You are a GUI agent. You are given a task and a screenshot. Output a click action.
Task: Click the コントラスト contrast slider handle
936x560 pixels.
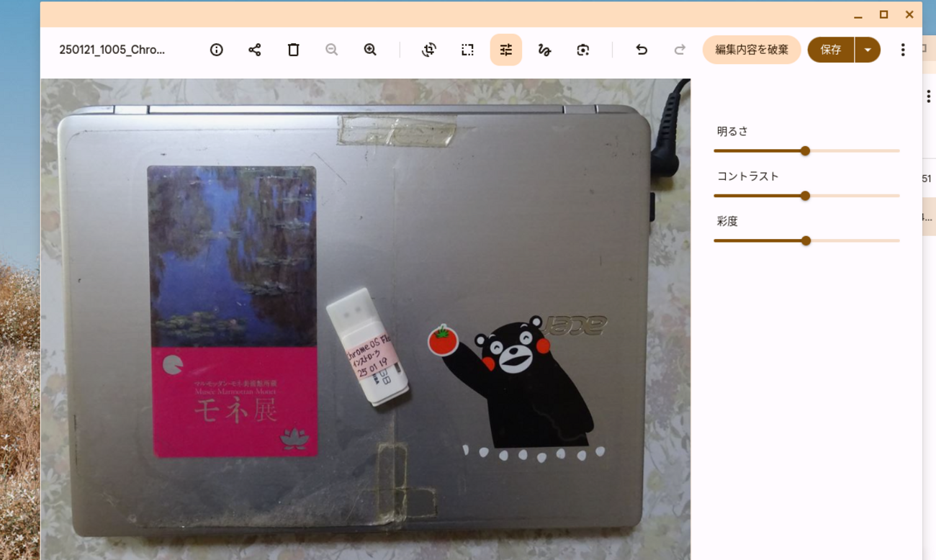(806, 196)
